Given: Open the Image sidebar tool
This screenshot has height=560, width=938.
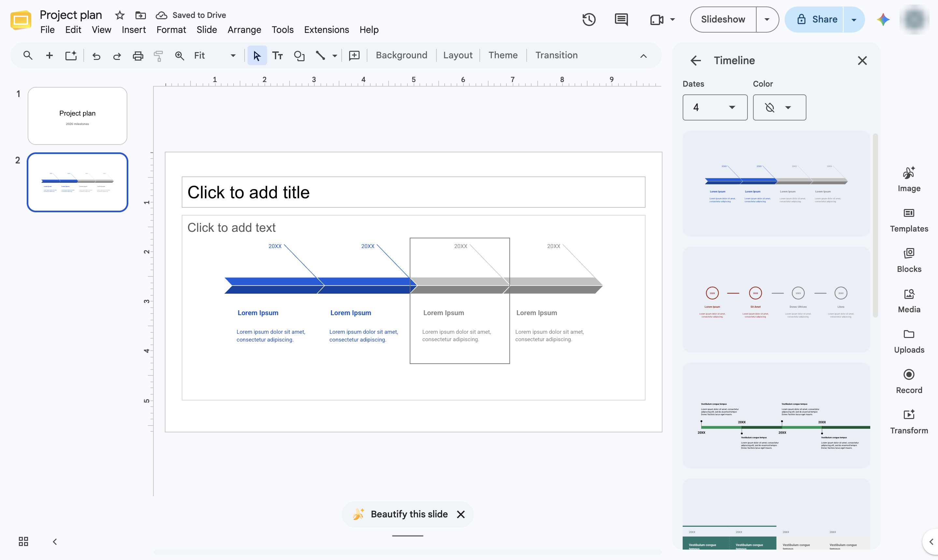Looking at the screenshot, I should 909,179.
